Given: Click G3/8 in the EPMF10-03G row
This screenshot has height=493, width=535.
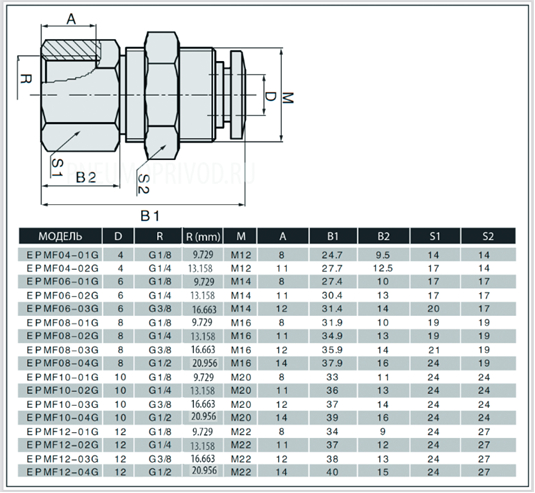Looking at the screenshot, I should point(160,405).
